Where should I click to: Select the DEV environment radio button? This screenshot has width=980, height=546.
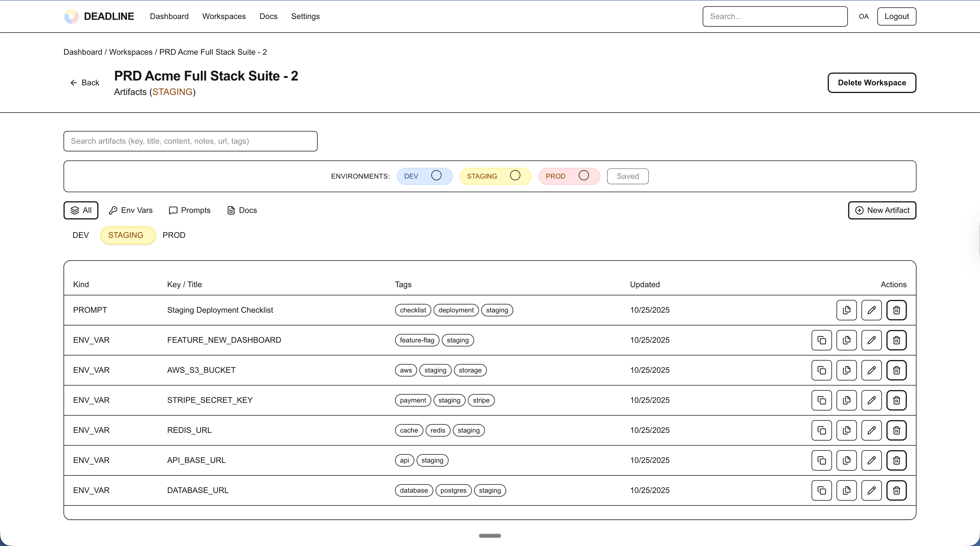pos(436,175)
